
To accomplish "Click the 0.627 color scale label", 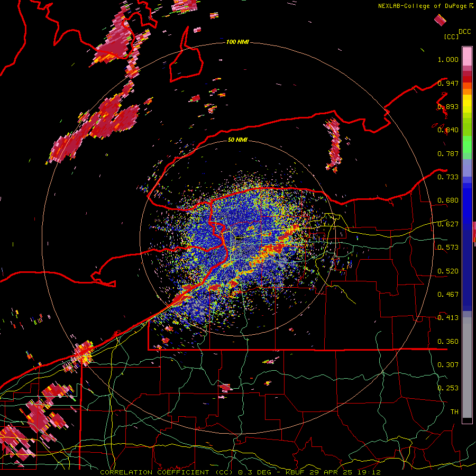I will tap(448, 224).
